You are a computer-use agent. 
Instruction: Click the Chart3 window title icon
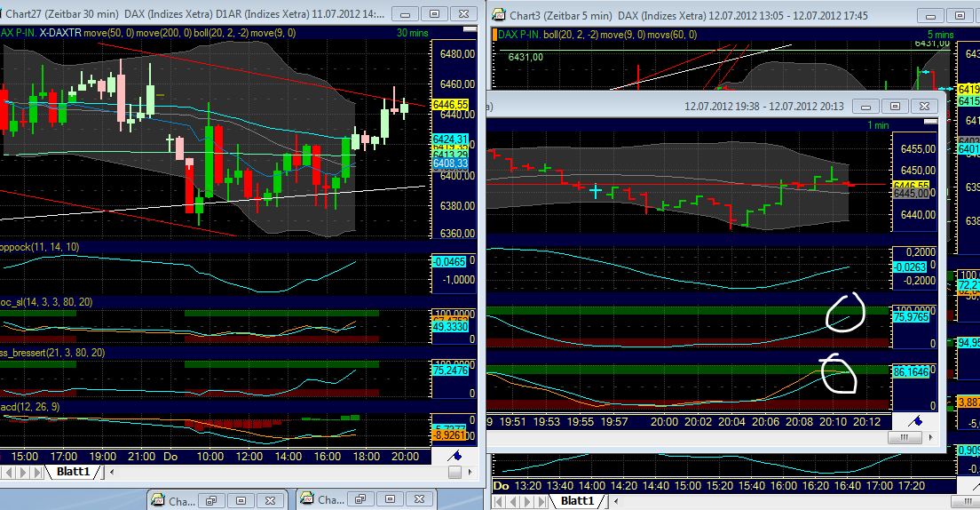498,13
